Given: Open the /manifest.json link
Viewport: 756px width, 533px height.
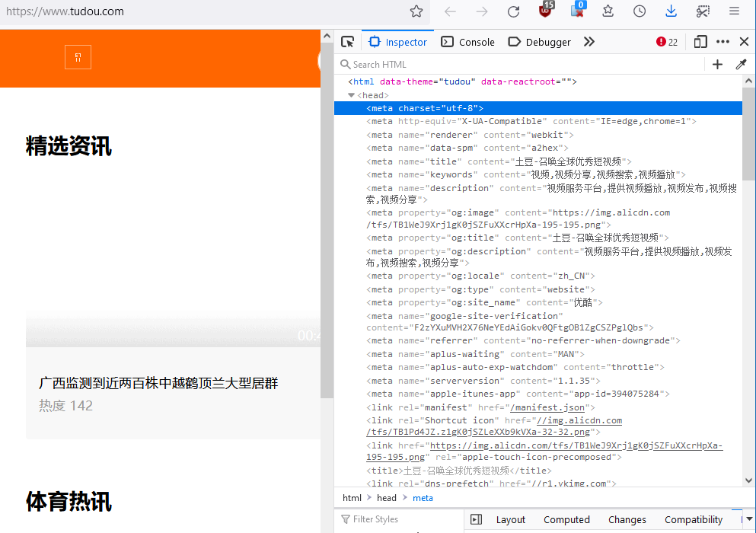Looking at the screenshot, I should click(547, 407).
